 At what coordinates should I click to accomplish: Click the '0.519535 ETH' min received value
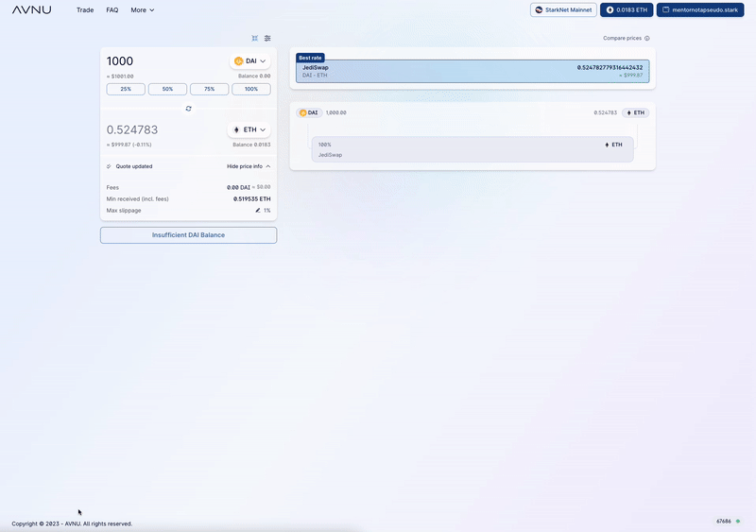click(x=251, y=198)
